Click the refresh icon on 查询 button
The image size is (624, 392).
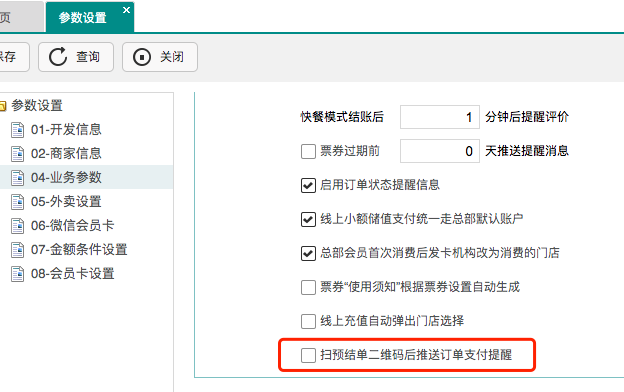pyautogui.click(x=58, y=57)
